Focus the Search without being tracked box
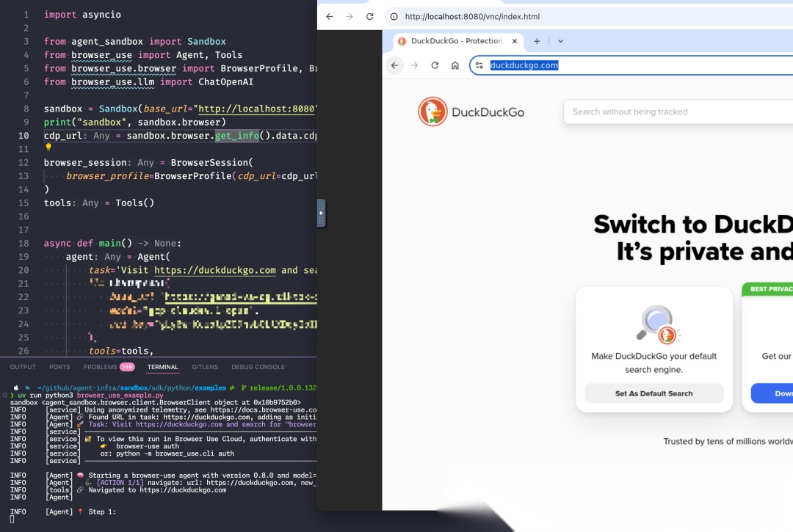This screenshot has width=793, height=532. click(678, 112)
